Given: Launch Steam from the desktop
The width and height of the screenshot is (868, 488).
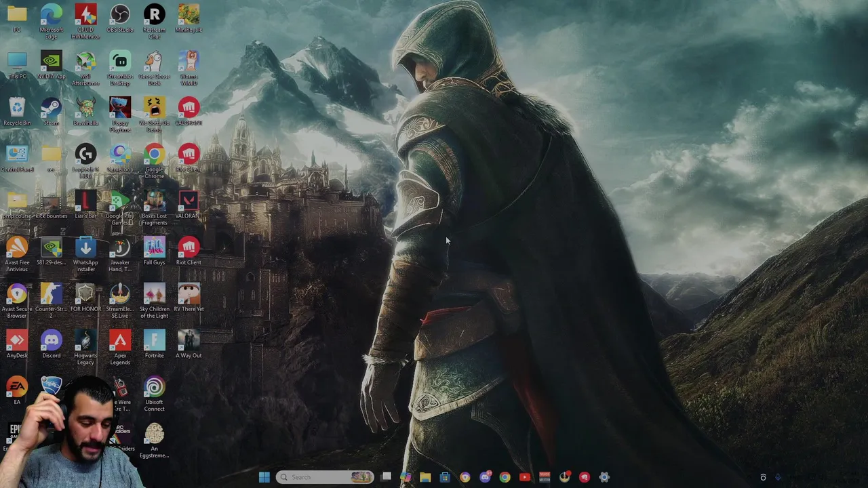Looking at the screenshot, I should 52,111.
